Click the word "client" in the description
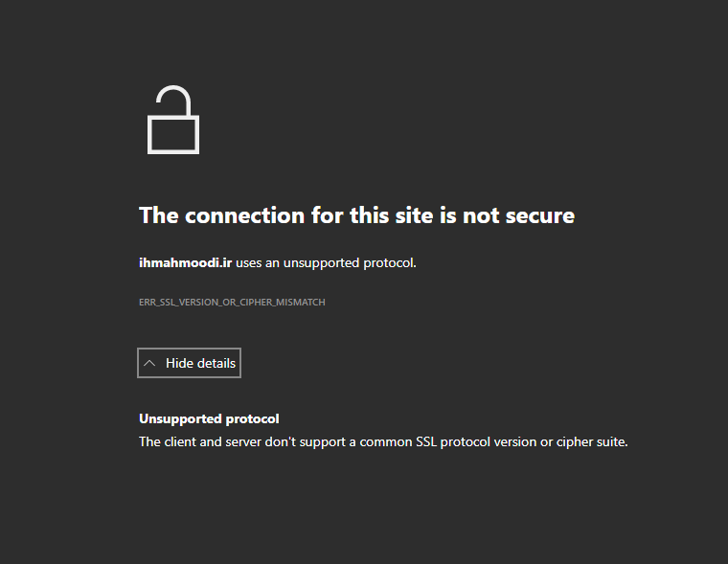728x564 pixels. [x=182, y=441]
